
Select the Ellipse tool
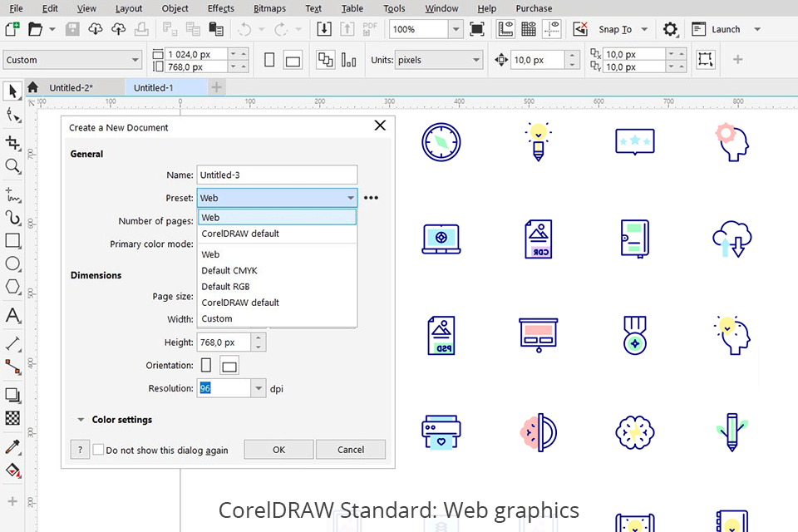12,264
